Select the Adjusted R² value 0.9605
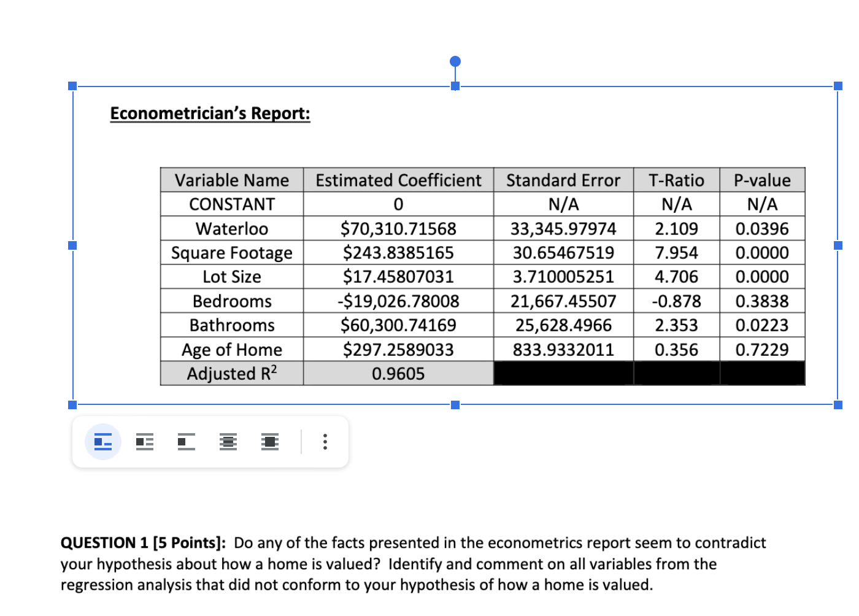859x616 pixels. (x=399, y=374)
